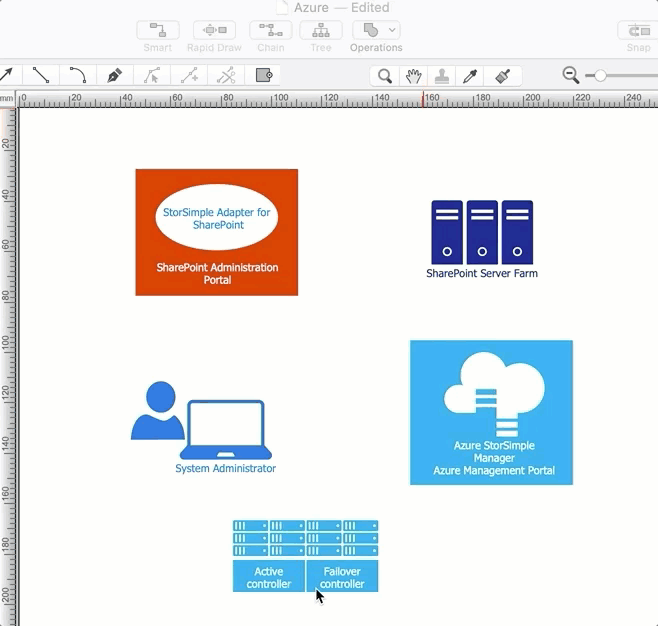Image resolution: width=658 pixels, height=626 pixels.
Task: Select the straight line tool
Action: [x=41, y=76]
